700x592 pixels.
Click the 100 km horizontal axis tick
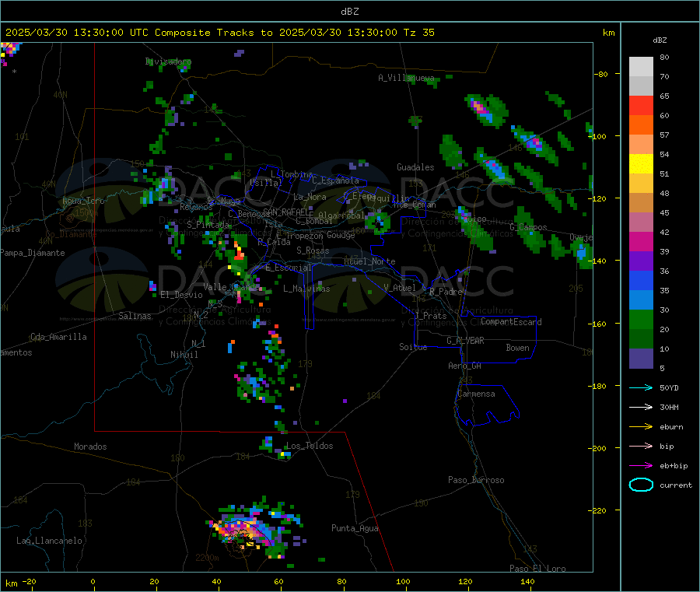403,582
